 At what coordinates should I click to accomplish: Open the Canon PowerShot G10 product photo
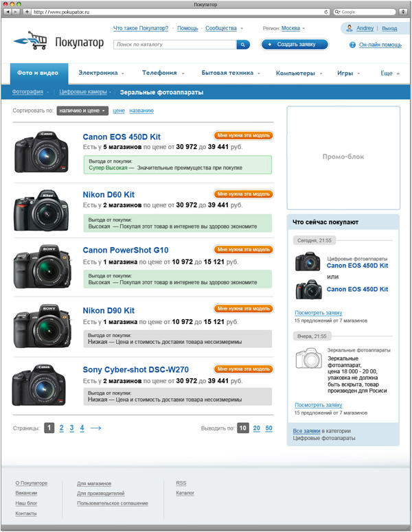click(x=43, y=266)
